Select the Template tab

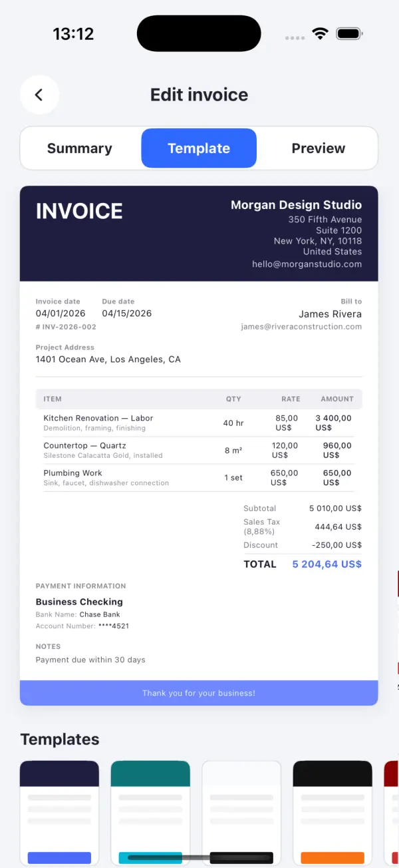[x=199, y=148]
